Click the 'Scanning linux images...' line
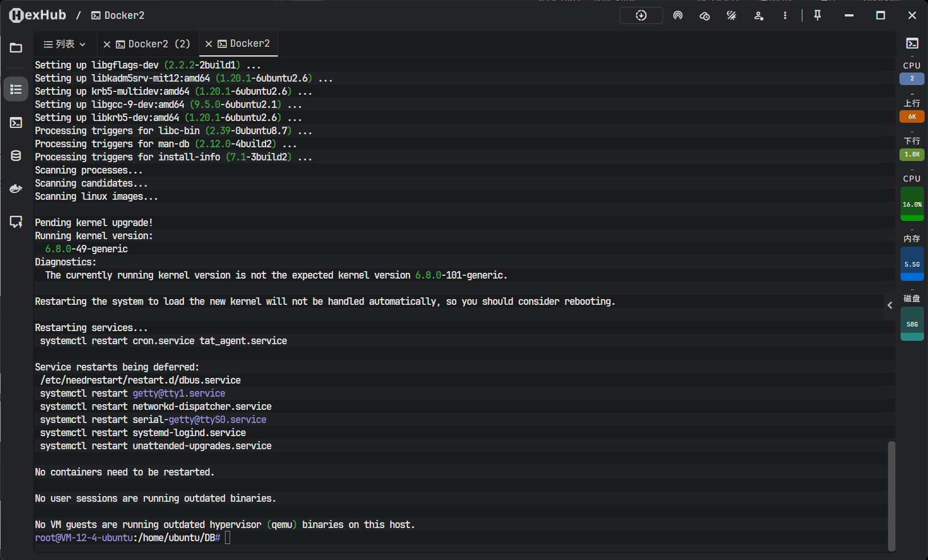928x560 pixels. [x=97, y=196]
